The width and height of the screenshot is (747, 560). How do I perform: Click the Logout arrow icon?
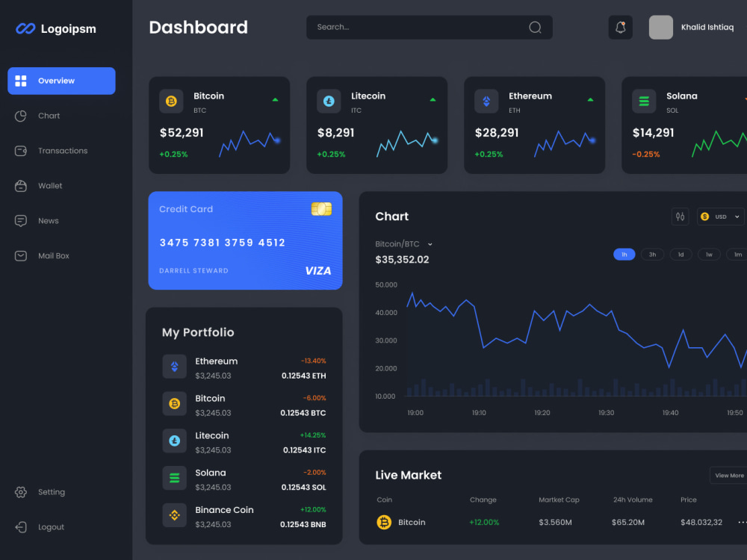20,527
